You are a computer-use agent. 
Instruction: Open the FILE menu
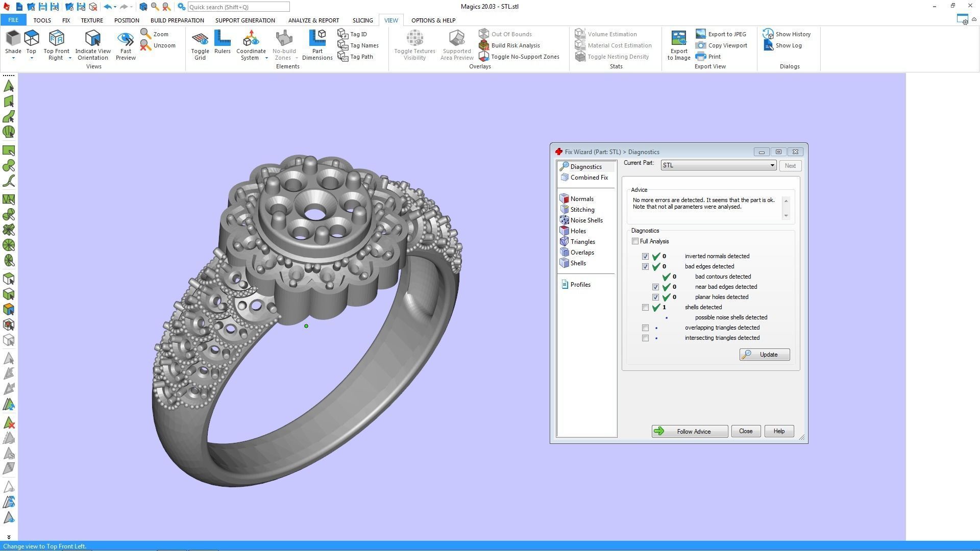(x=13, y=20)
